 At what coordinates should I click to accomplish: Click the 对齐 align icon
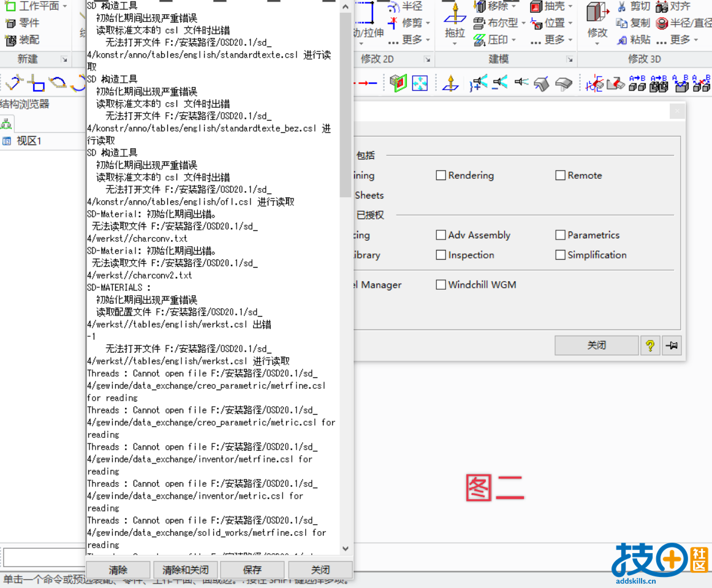tap(662, 6)
